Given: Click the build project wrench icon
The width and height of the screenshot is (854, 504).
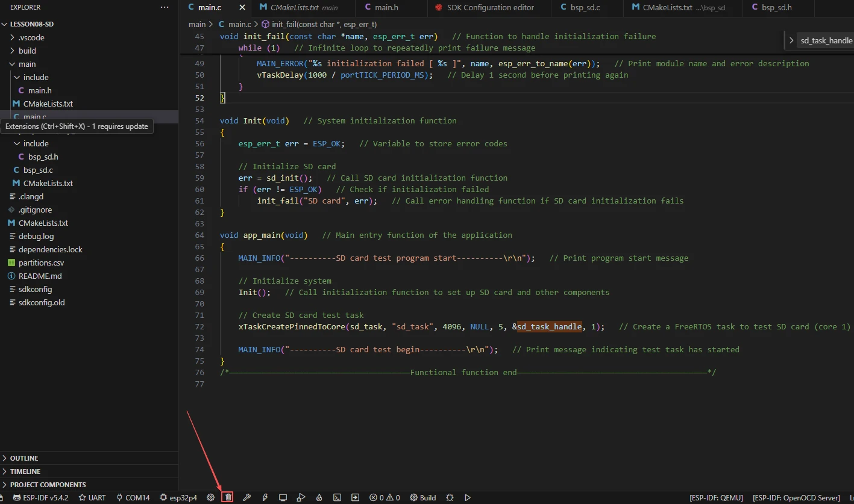Looking at the screenshot, I should click(x=246, y=497).
